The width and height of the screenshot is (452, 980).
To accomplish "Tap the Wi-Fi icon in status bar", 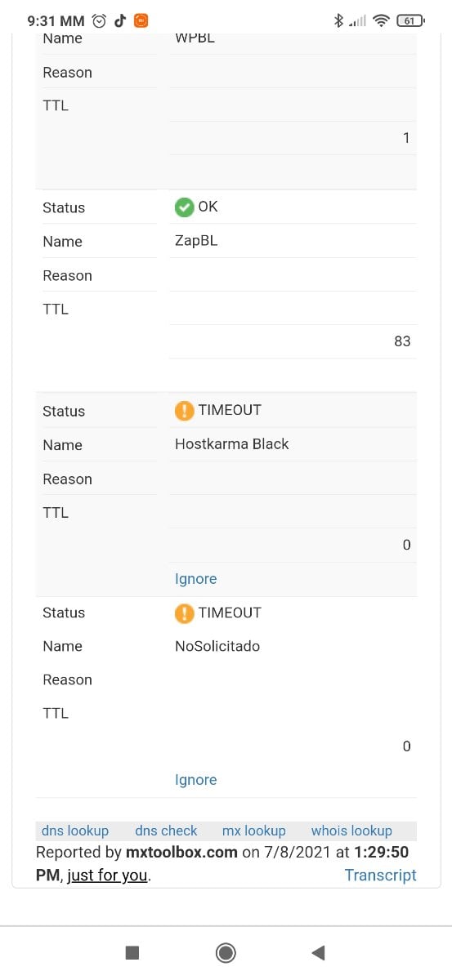I will 380,21.
